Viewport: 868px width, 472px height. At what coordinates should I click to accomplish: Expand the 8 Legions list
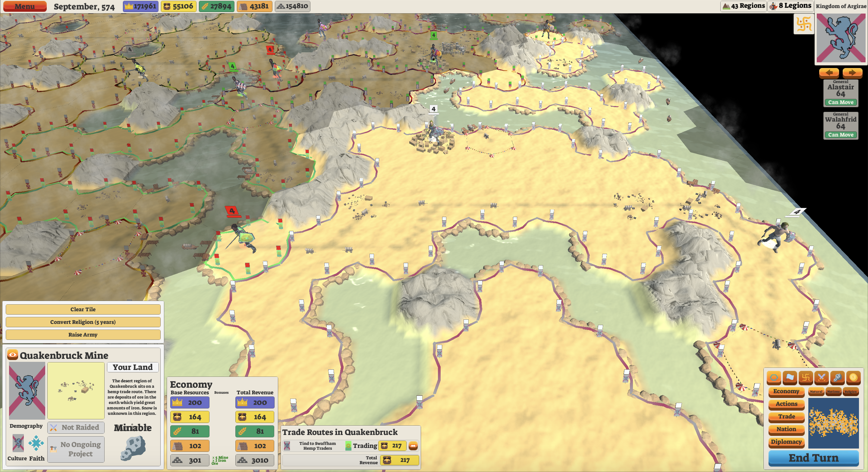point(790,6)
